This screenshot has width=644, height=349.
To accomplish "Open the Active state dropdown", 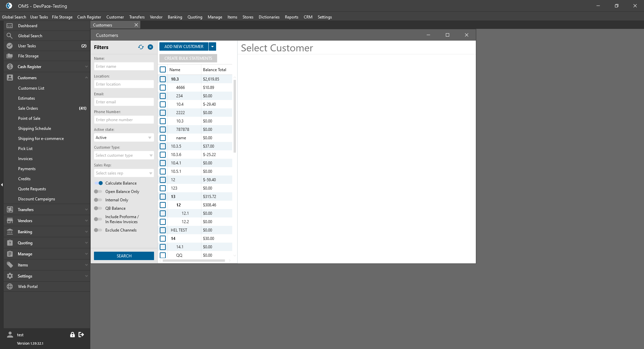I will (124, 138).
